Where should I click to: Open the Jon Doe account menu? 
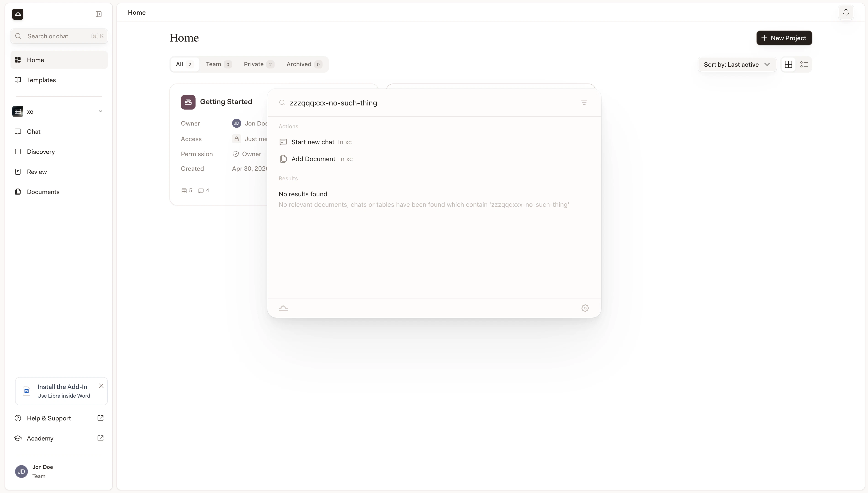[59, 471]
